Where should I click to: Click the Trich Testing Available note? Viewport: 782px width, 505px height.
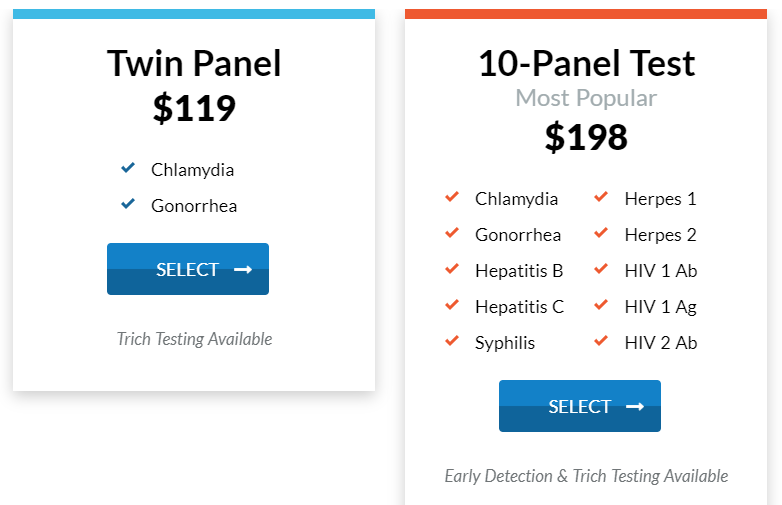coord(194,339)
